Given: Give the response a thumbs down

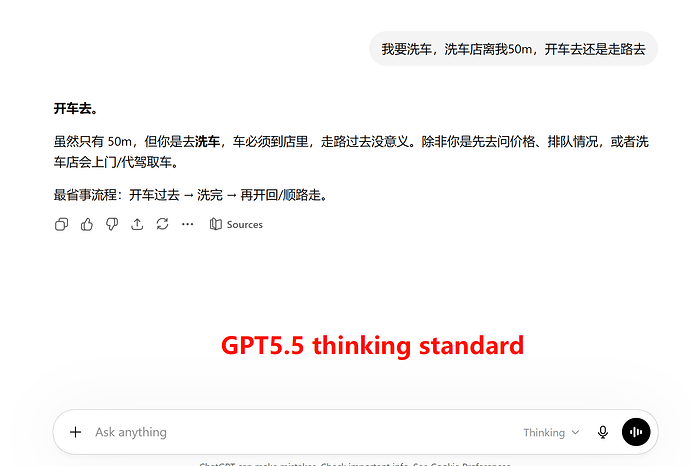Looking at the screenshot, I should point(112,224).
